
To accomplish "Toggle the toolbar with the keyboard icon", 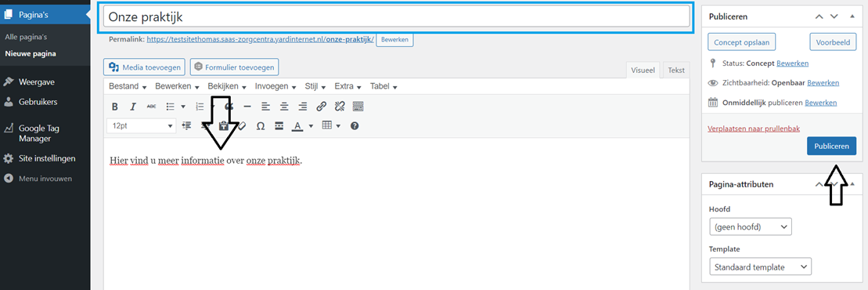I will pos(358,107).
